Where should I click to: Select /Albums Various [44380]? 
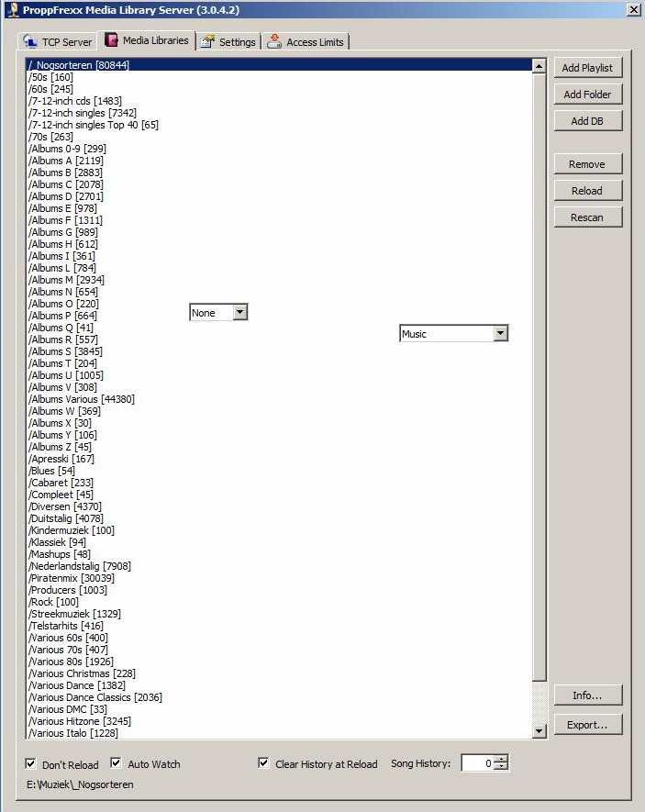pyautogui.click(x=279, y=399)
